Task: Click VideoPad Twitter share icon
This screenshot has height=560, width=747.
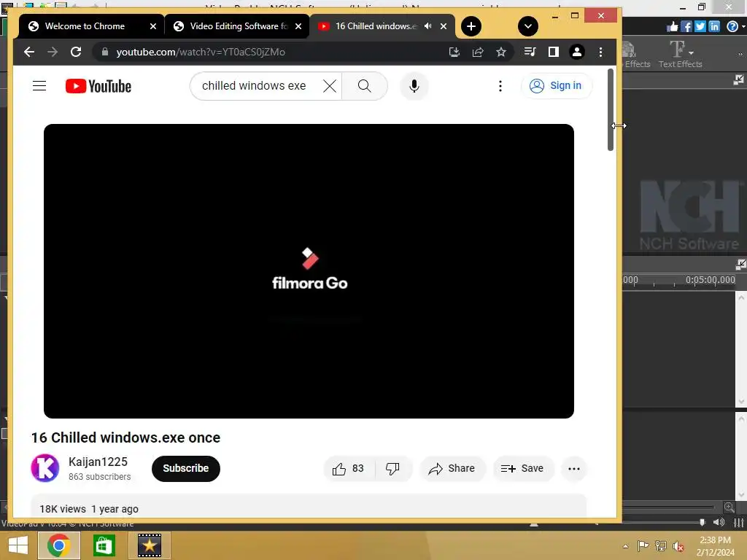Action: 700,26
